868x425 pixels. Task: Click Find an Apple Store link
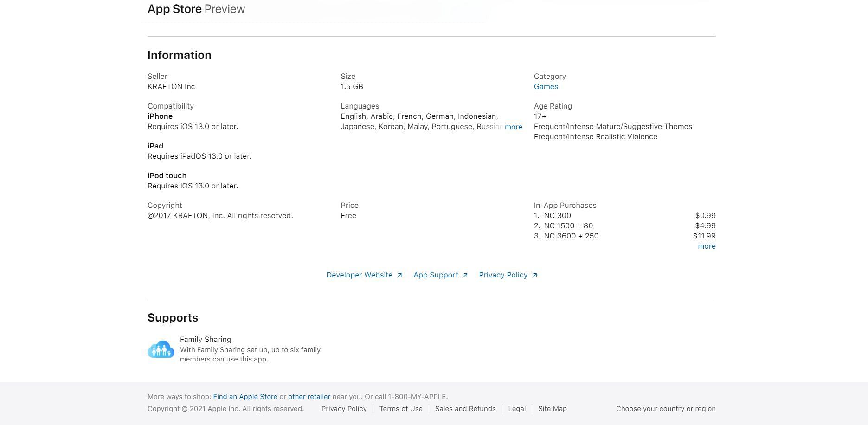click(x=245, y=397)
